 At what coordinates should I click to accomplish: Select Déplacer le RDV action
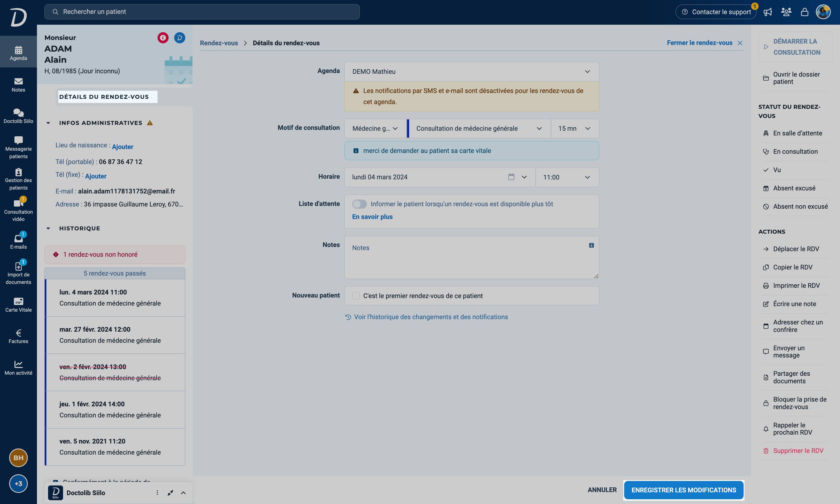(x=796, y=249)
